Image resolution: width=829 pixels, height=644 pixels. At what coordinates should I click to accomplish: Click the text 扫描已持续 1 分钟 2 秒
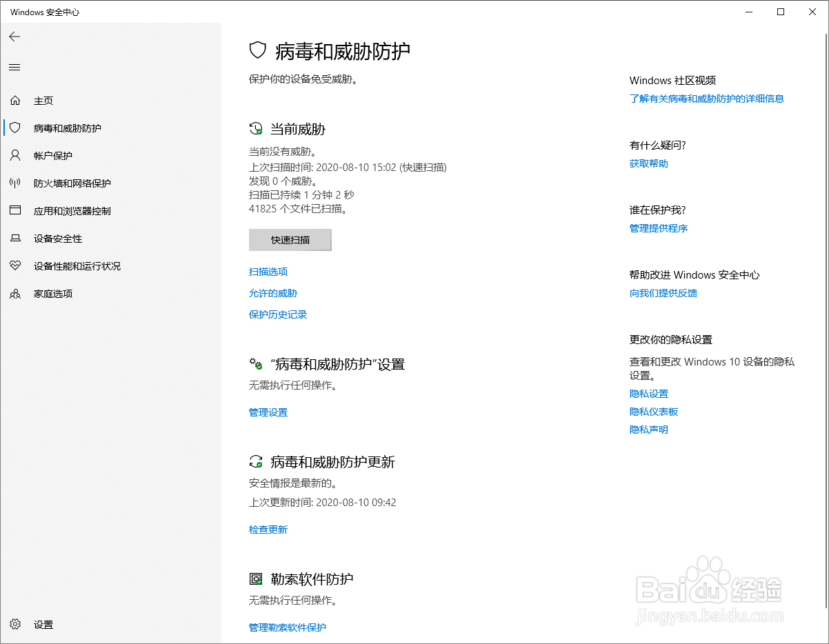301,195
